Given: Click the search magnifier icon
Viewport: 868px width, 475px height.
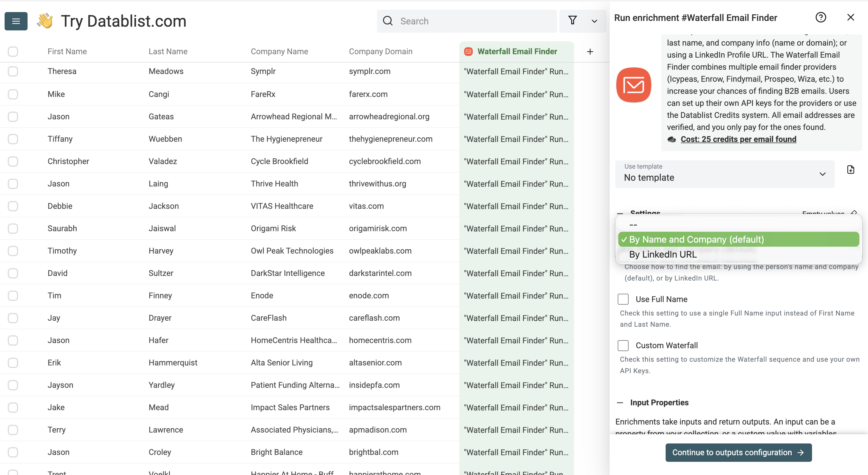Looking at the screenshot, I should (388, 21).
